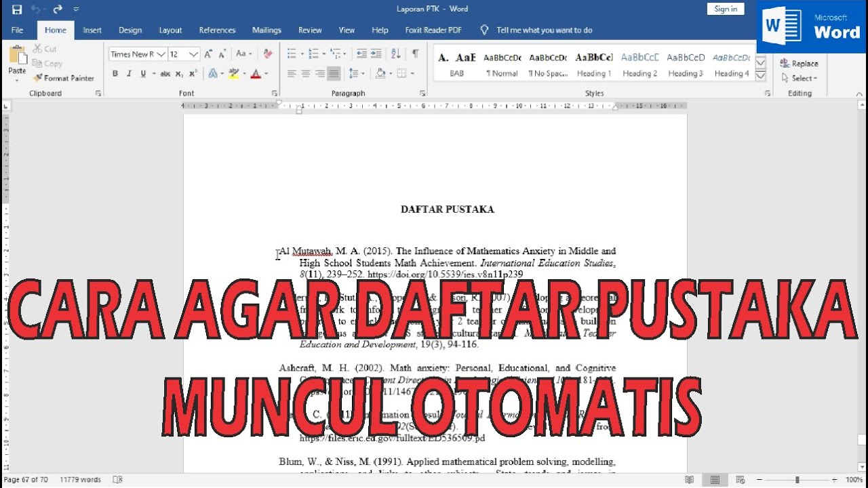
Task: Open the font size dropdown
Action: click(194, 54)
